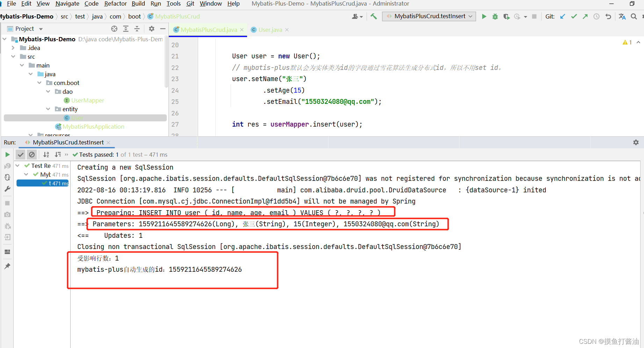This screenshot has width=644, height=348.
Task: Toggle sort alphabetically in test results
Action: 46,155
